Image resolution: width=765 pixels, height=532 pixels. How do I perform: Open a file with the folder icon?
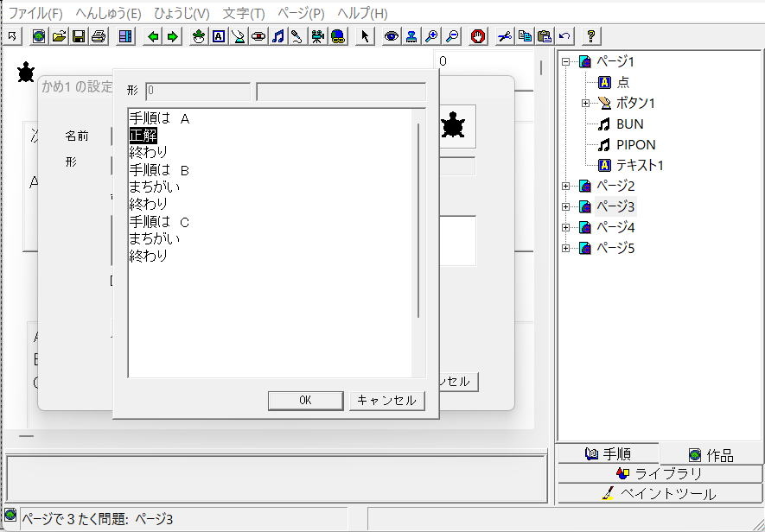(x=59, y=36)
